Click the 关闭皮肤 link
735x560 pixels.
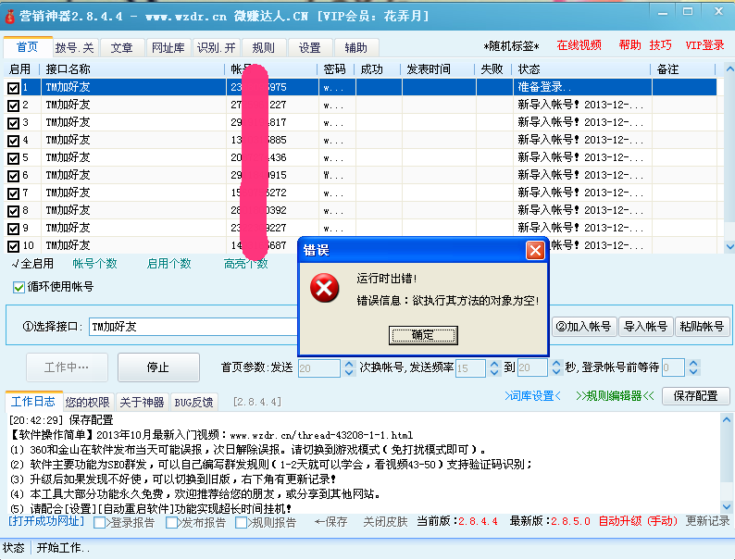point(385,521)
